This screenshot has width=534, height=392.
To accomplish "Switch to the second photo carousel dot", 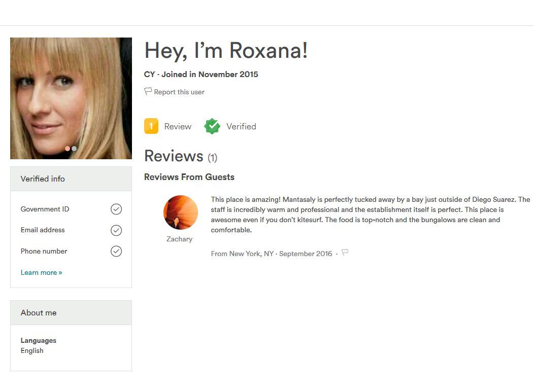I will [x=74, y=149].
